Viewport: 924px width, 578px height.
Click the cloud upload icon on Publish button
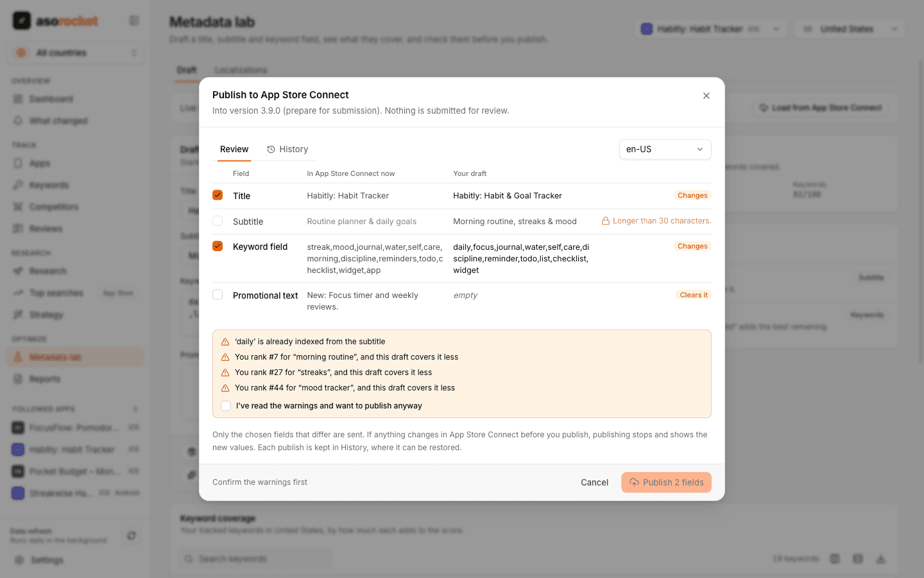tap(634, 482)
